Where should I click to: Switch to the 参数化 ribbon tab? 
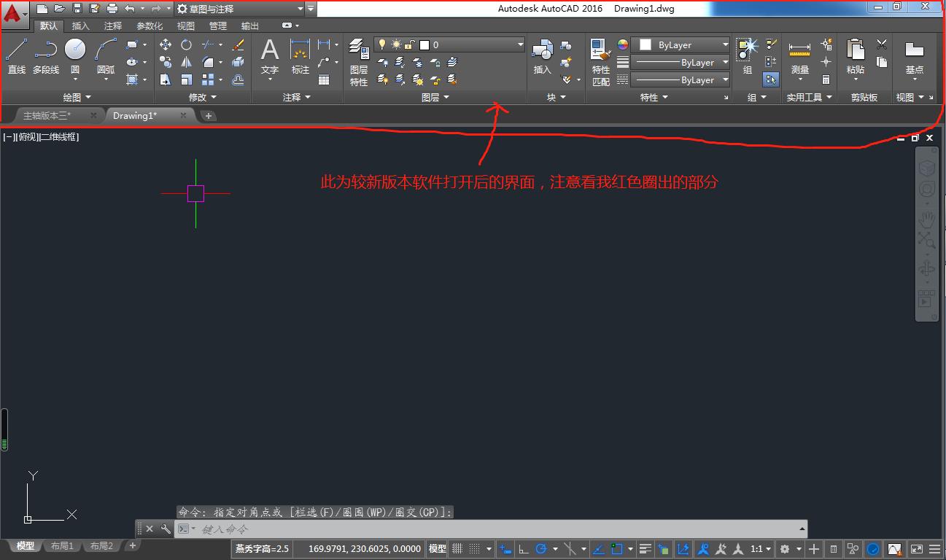click(150, 26)
